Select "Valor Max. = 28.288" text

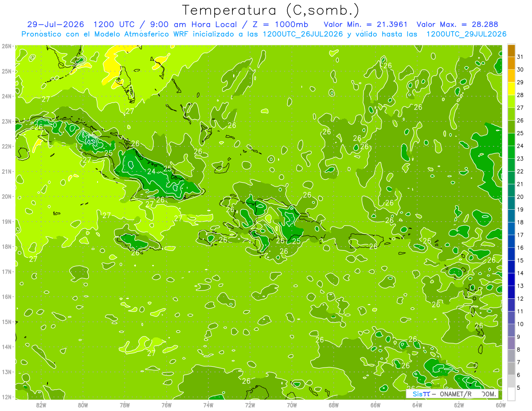tap(458, 24)
